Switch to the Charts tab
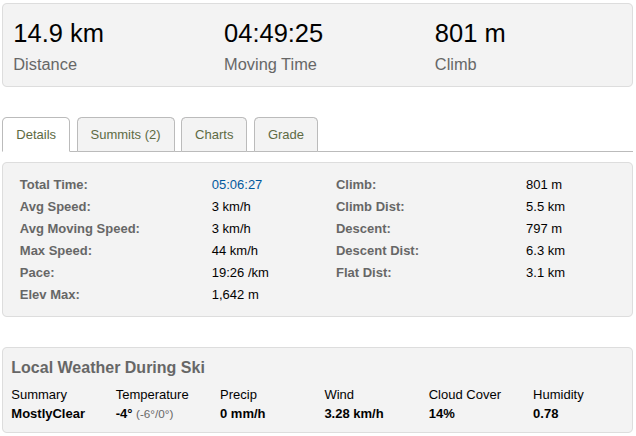The image size is (636, 436). [x=214, y=135]
